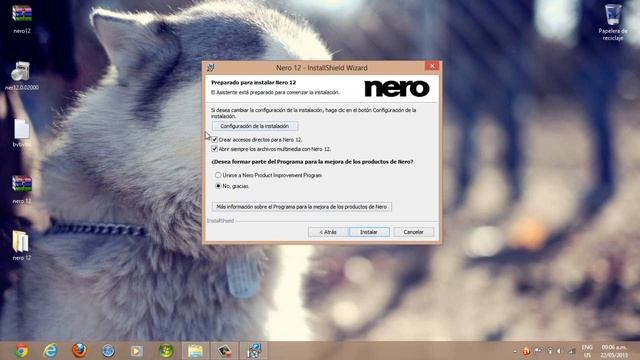Click the InstallShield wizard title bar icon
Viewport: 640px width, 360px height.
click(x=211, y=68)
